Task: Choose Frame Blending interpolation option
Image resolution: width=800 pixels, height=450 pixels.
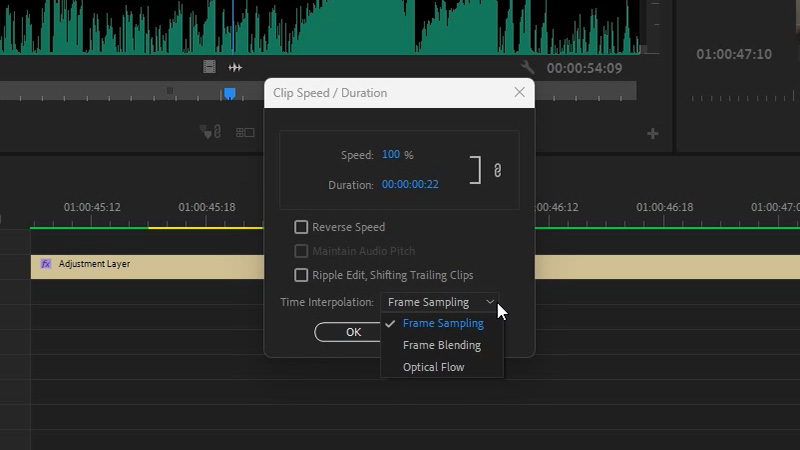Action: point(442,345)
